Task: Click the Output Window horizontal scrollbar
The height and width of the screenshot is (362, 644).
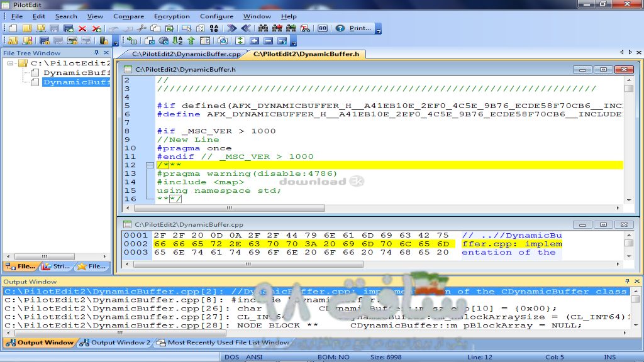Action: click(x=320, y=333)
